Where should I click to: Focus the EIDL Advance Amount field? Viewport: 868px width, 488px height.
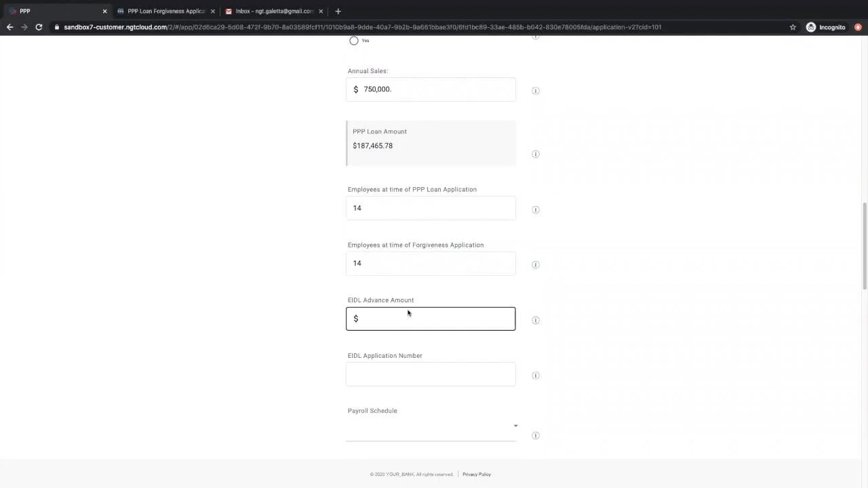(431, 319)
